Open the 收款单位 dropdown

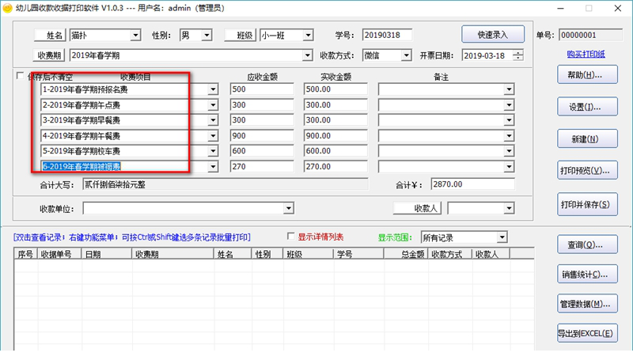(x=289, y=208)
